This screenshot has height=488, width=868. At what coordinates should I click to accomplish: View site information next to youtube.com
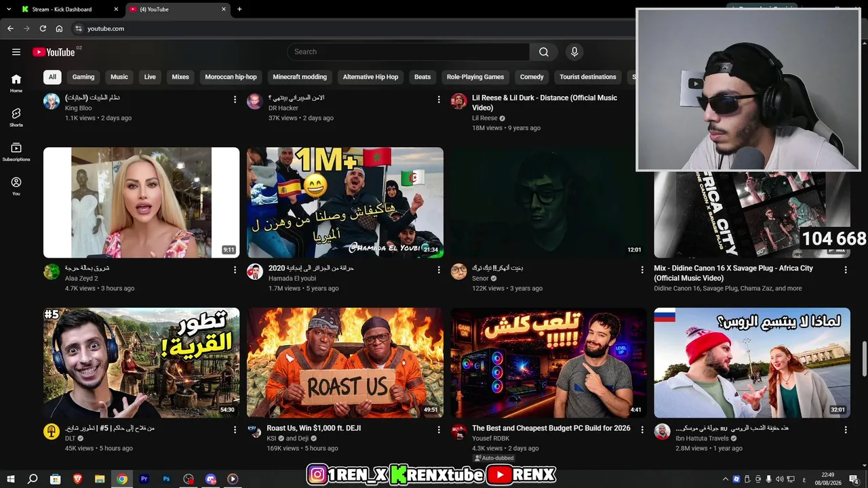[x=78, y=28]
